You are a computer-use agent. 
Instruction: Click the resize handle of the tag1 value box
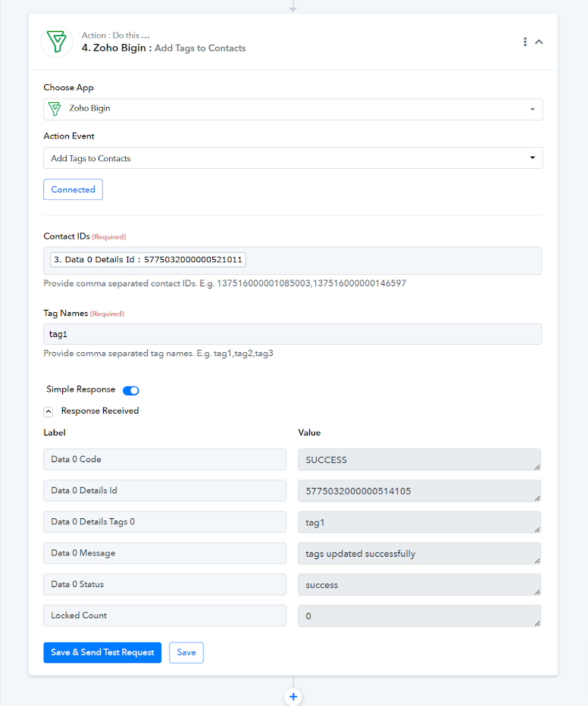click(537, 529)
